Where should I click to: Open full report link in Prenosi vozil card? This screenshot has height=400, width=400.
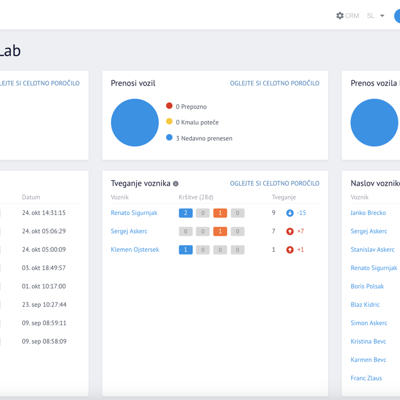[274, 83]
